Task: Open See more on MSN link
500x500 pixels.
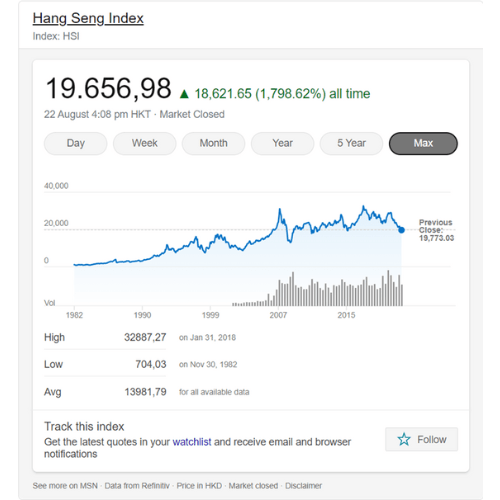Action: pos(65,486)
